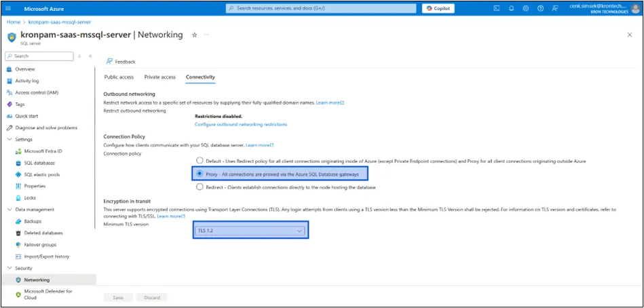Open portal settings gear
The width and height of the screenshot is (644, 308).
[526, 8]
